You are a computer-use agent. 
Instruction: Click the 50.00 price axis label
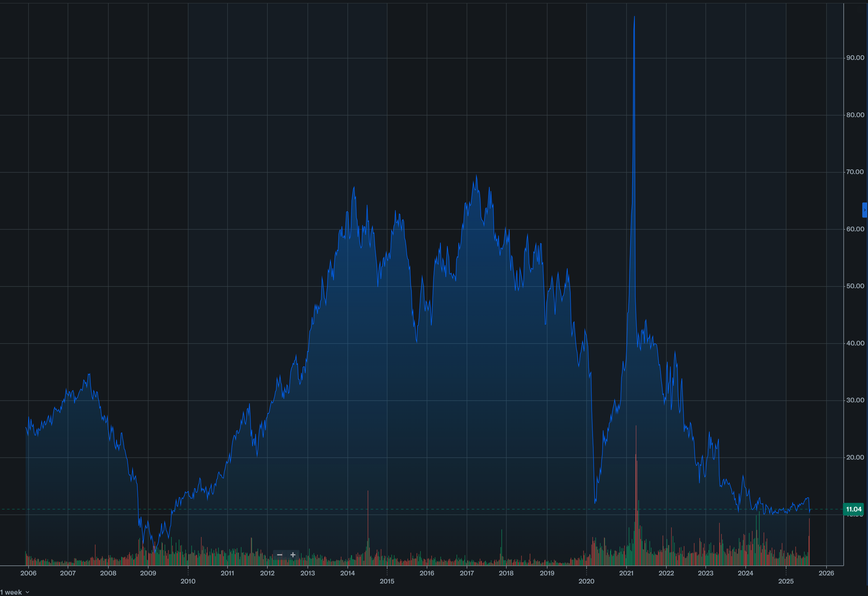855,286
